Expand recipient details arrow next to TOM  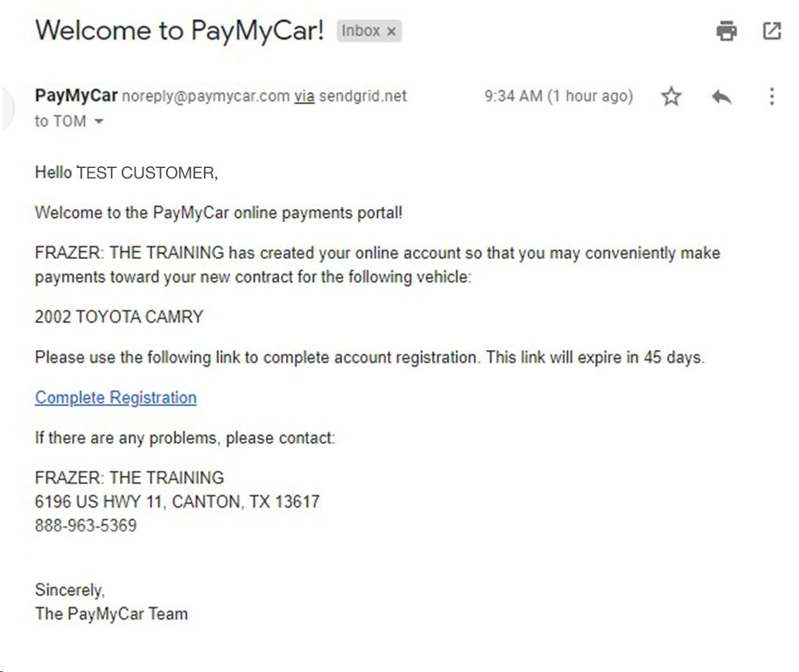point(99,122)
